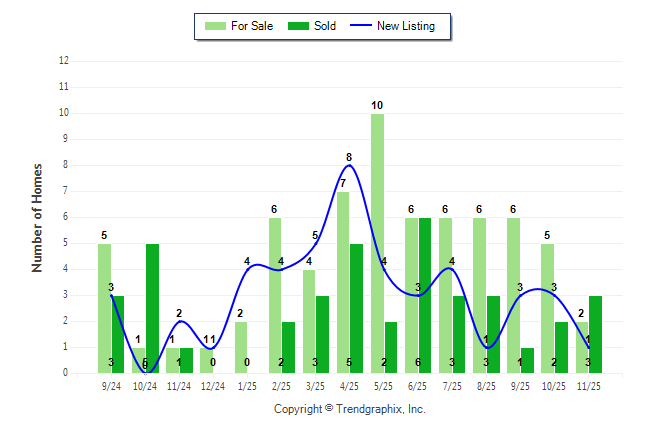Click the For Sale bar for 4/25
Screen dimensions: 646x434
tap(343, 282)
